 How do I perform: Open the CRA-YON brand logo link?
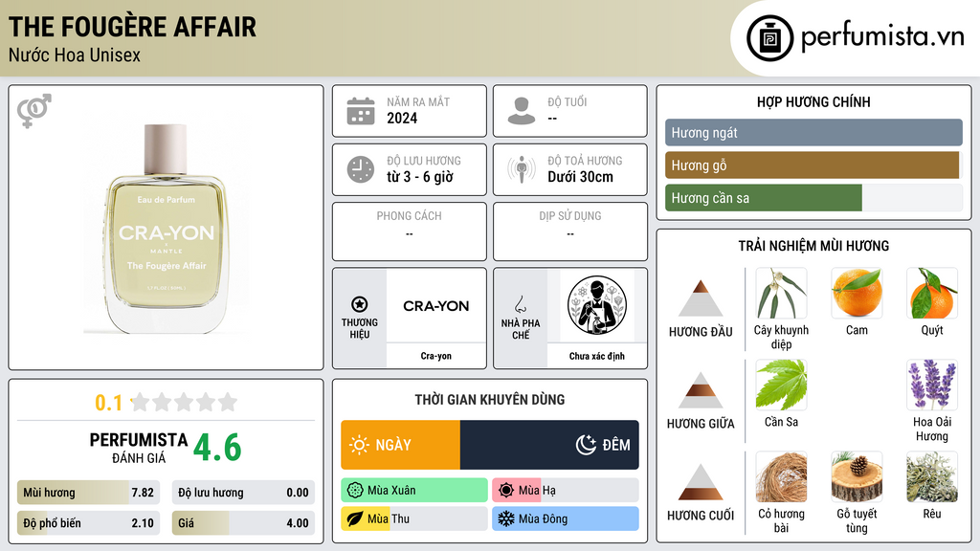click(x=435, y=305)
